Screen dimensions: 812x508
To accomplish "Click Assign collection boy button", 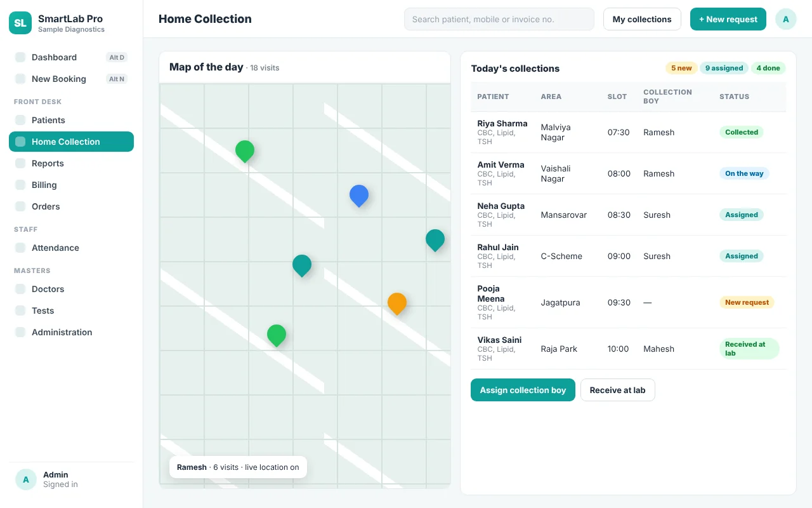I will (523, 390).
